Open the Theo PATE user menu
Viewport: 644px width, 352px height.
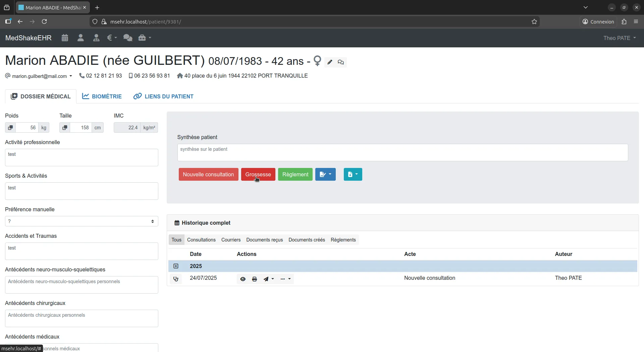coord(619,38)
